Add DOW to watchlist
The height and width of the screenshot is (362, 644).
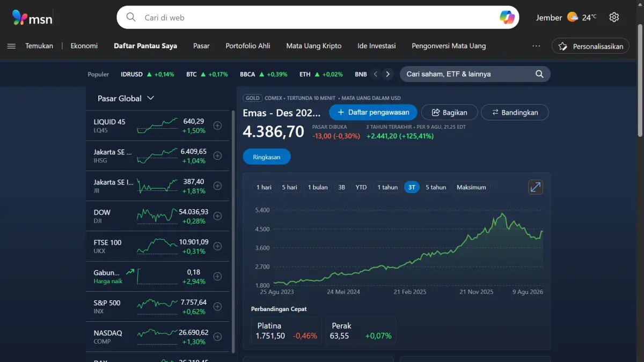[217, 216]
